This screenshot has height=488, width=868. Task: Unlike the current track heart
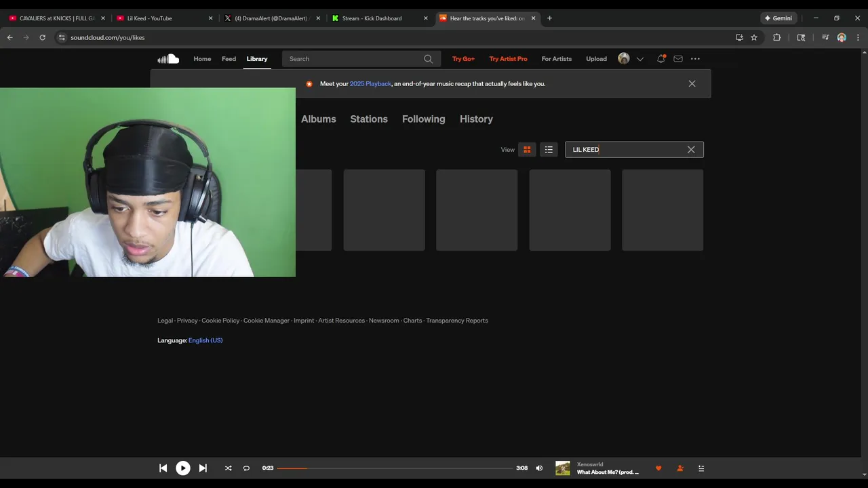click(658, 468)
